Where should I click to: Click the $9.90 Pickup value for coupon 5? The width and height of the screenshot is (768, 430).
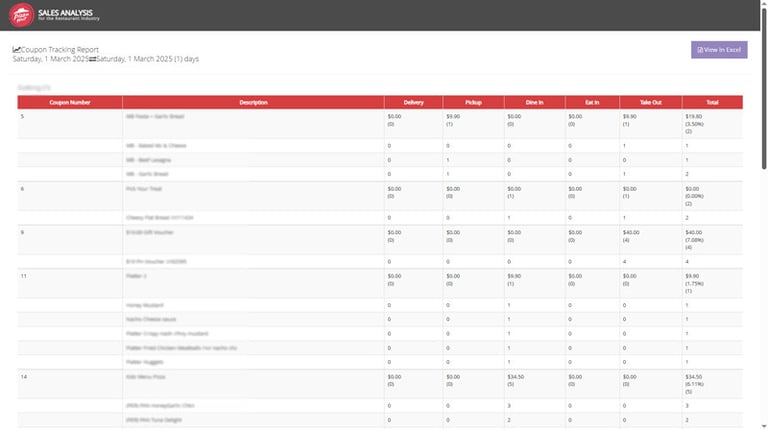tap(473, 124)
